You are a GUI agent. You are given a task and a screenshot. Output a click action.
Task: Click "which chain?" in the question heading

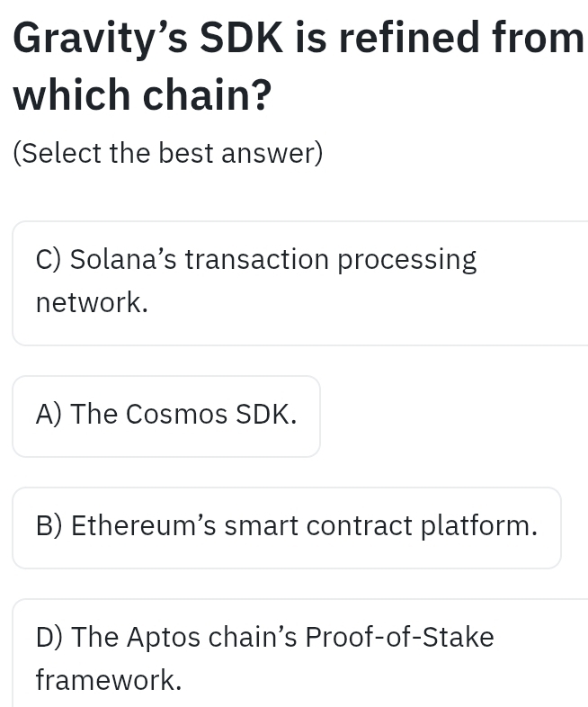(142, 95)
